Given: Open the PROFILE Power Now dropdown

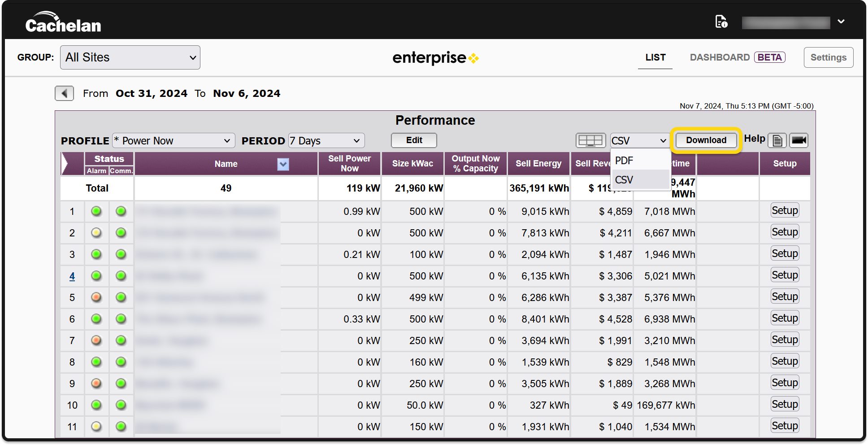Looking at the screenshot, I should pyautogui.click(x=174, y=141).
